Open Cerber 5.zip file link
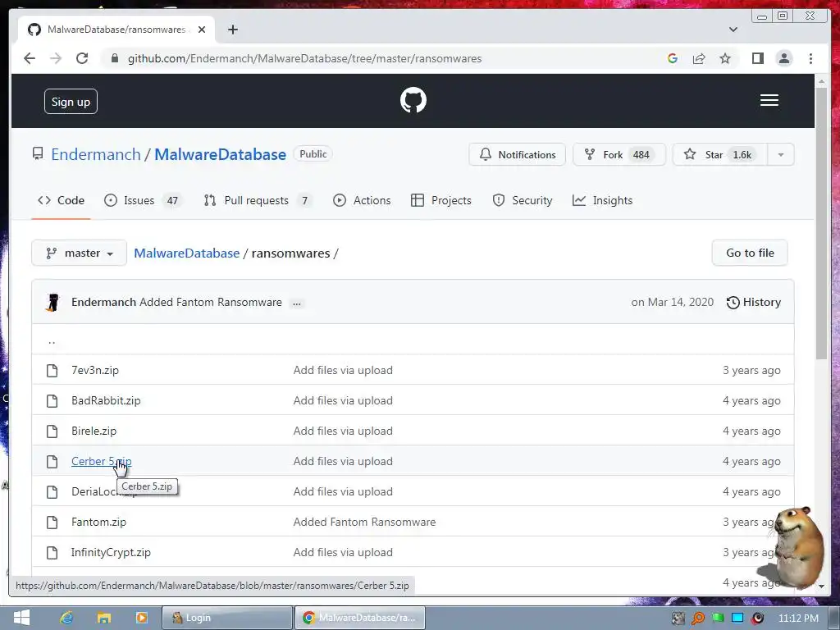This screenshot has width=840, height=630. click(101, 461)
